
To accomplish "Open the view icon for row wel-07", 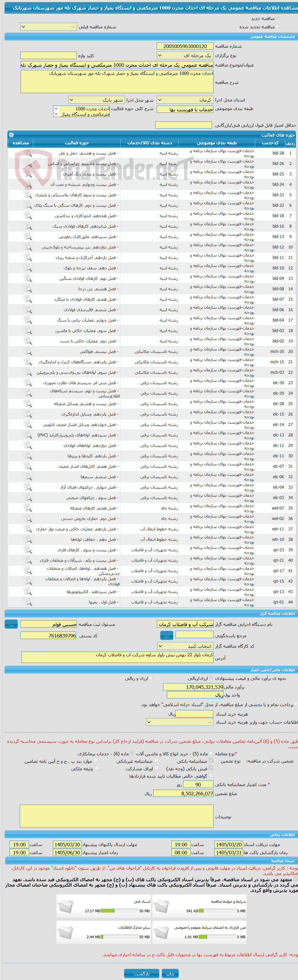I will (27, 508).
